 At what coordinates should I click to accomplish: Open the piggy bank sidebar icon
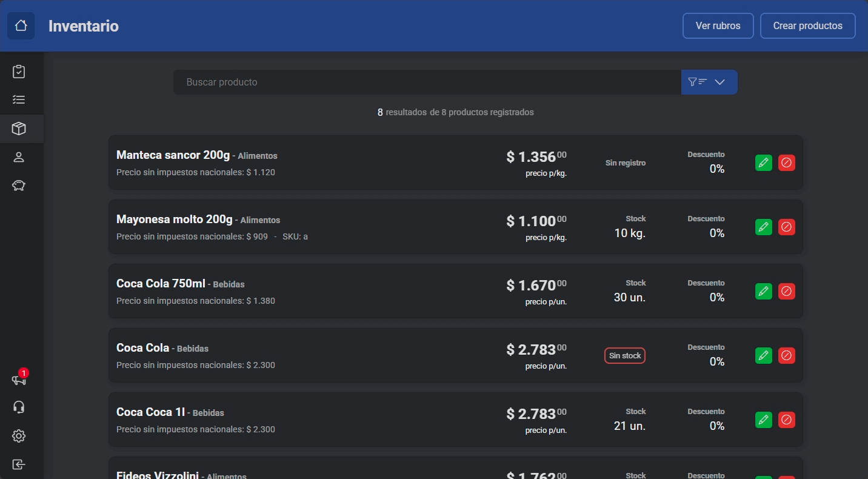click(19, 186)
